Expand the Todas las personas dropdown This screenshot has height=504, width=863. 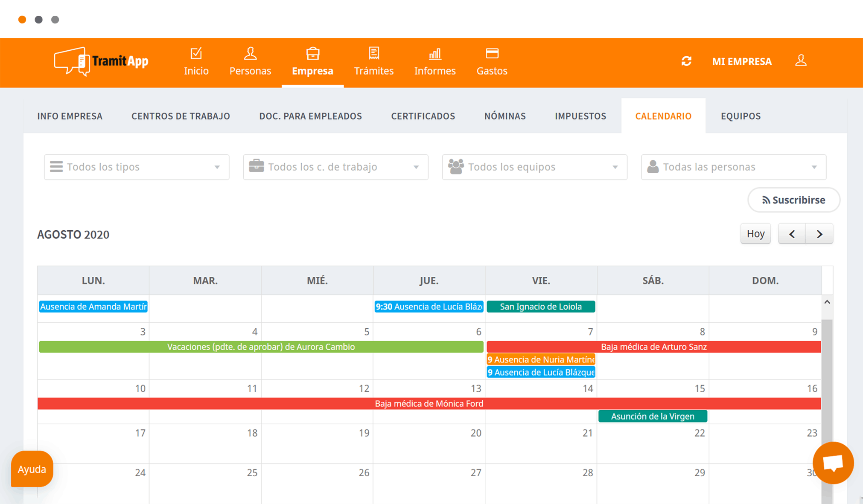(x=734, y=167)
